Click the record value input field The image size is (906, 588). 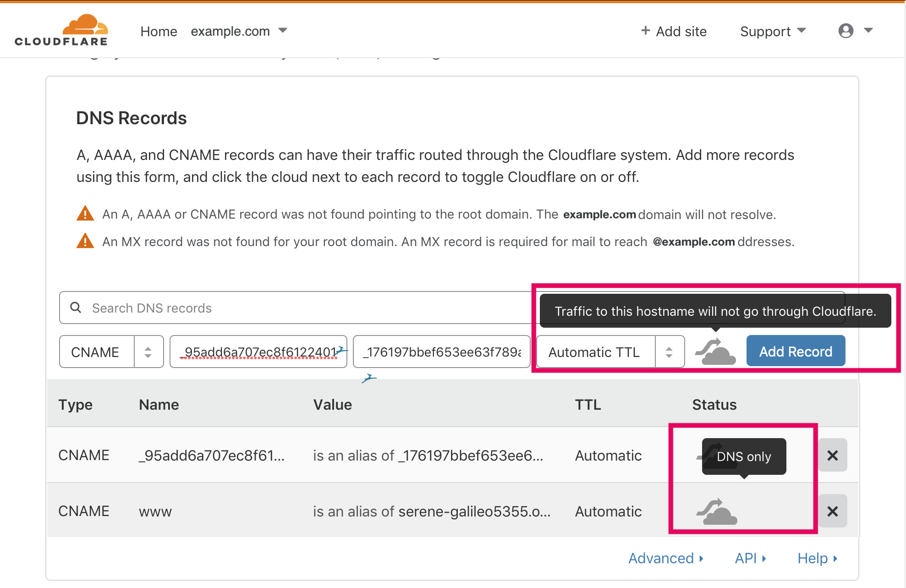point(442,352)
